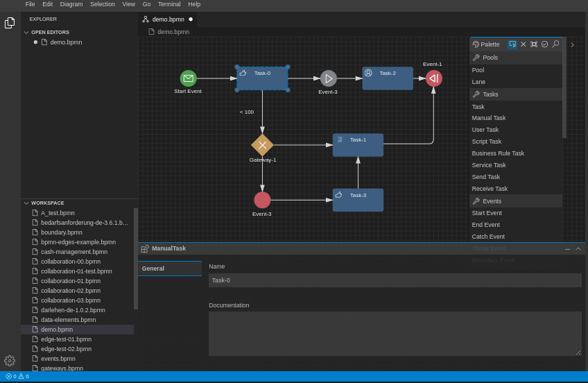The image size is (588, 383).
Task: Open the Go menu
Action: click(146, 4)
